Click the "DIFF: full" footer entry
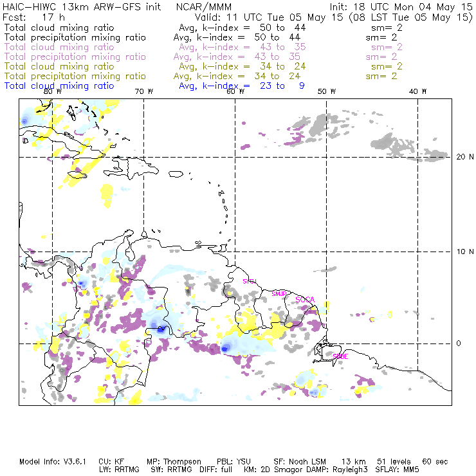Image resolution: width=476 pixels, height=476 pixels. click(216, 470)
